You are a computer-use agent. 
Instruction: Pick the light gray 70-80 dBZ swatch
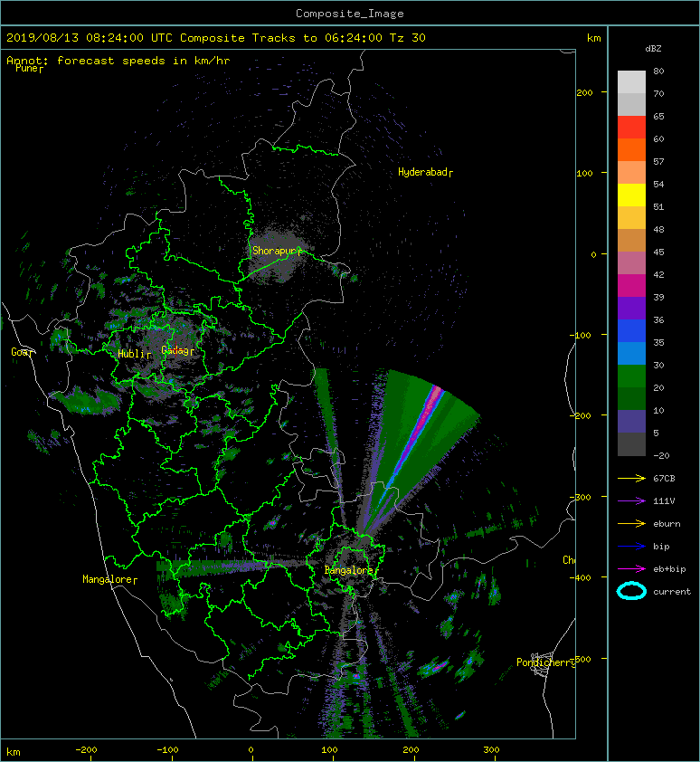point(631,81)
